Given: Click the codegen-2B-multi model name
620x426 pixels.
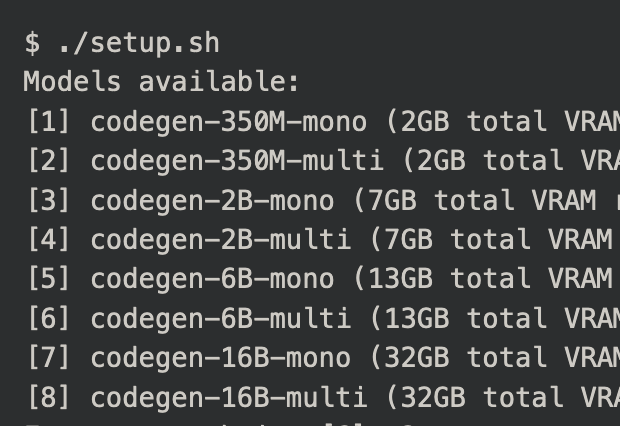Looking at the screenshot, I should (220, 240).
